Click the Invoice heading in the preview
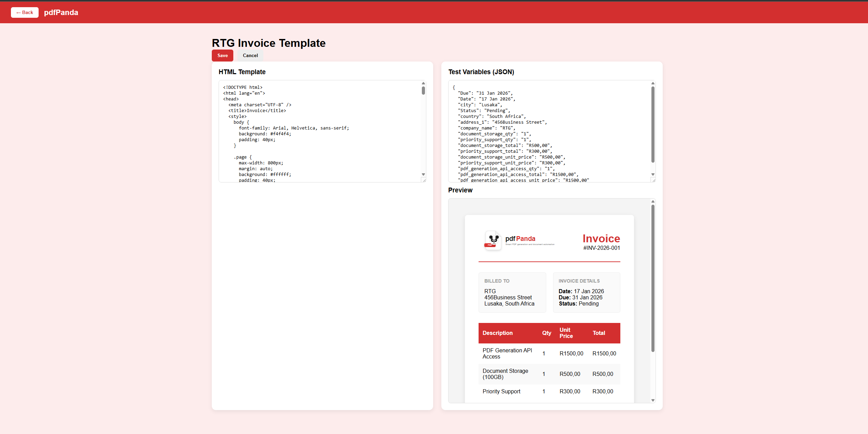The width and height of the screenshot is (868, 434). [x=602, y=239]
